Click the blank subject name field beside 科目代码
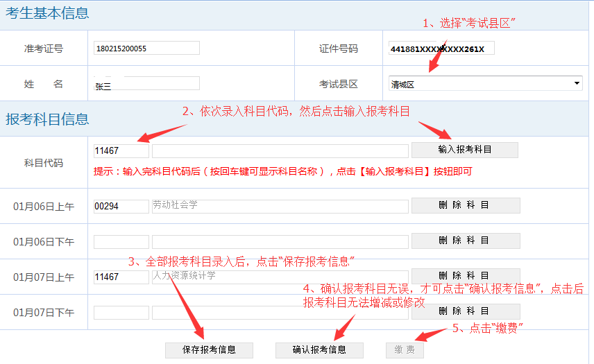The image size is (594, 364). pos(280,150)
